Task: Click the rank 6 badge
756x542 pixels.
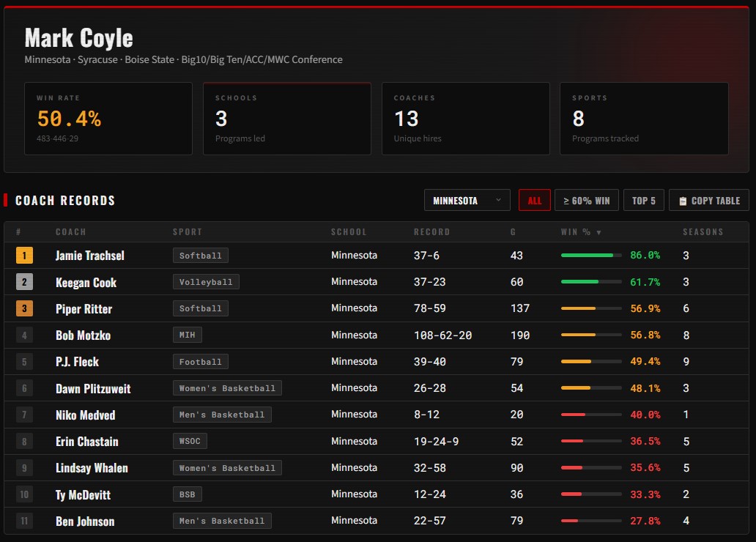Action: 25,387
